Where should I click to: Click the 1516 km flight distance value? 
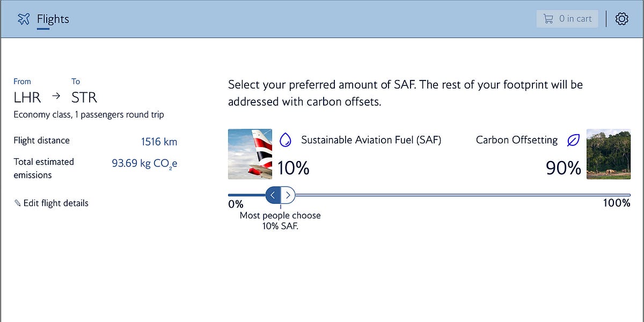coord(159,141)
